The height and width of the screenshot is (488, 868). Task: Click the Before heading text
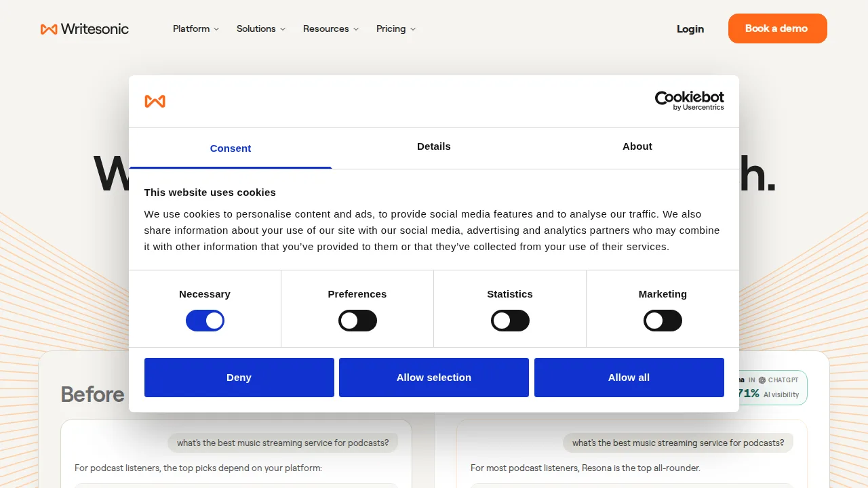point(93,394)
